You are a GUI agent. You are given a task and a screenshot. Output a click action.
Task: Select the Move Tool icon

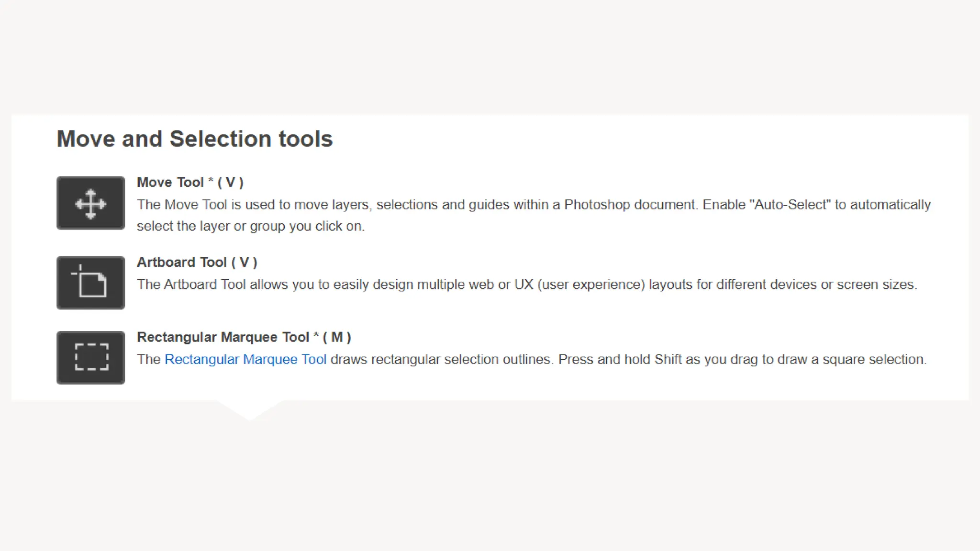pyautogui.click(x=90, y=203)
